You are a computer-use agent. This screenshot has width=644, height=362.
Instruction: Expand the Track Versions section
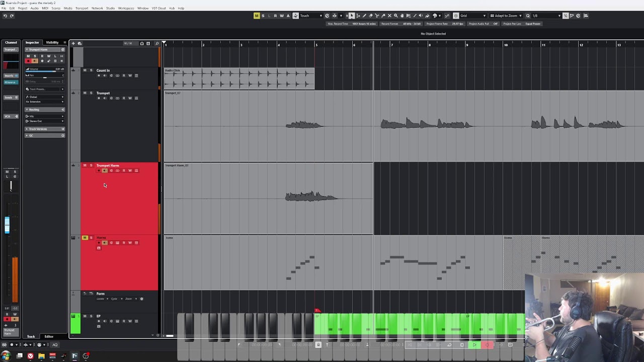click(x=45, y=129)
